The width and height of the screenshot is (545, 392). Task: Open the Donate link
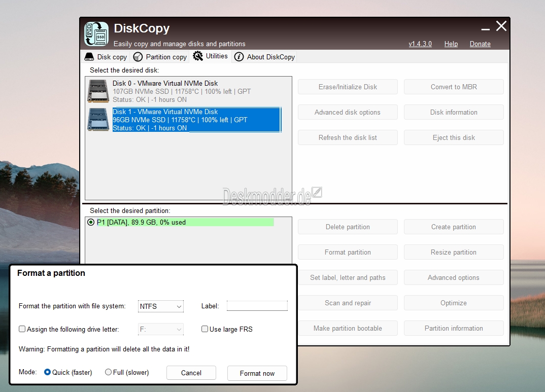coord(480,44)
